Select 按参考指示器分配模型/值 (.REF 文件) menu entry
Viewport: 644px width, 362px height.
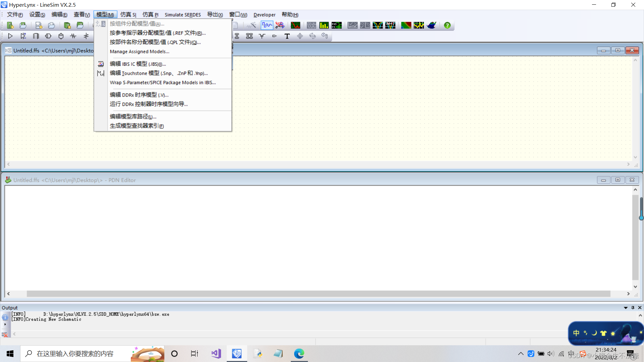pyautogui.click(x=163, y=33)
